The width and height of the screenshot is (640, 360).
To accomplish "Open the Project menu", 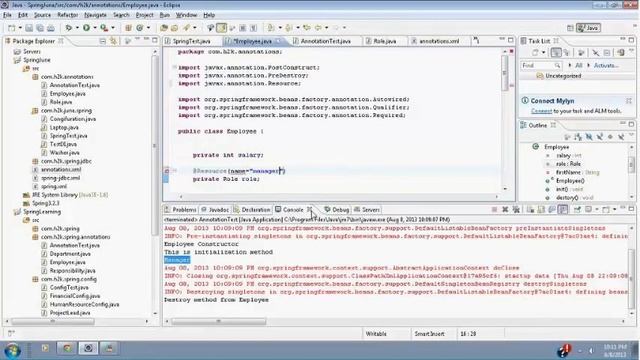I will pos(144,15).
